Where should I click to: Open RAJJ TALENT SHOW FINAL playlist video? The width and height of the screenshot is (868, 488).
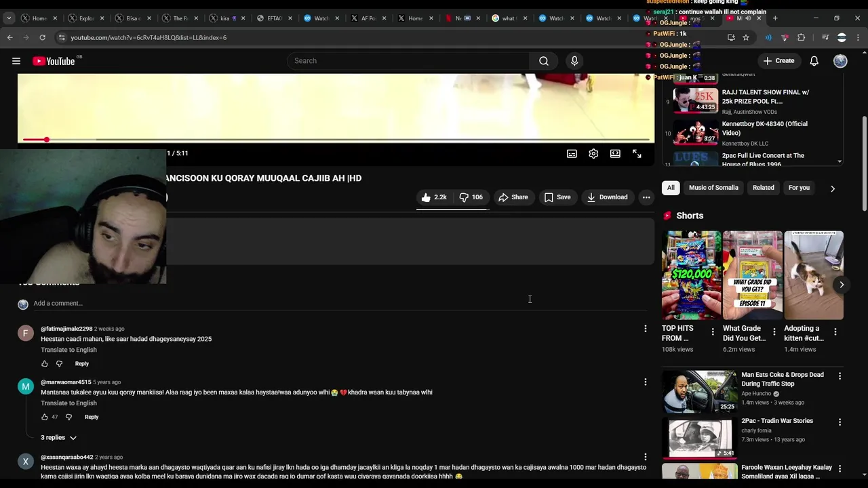(752, 102)
